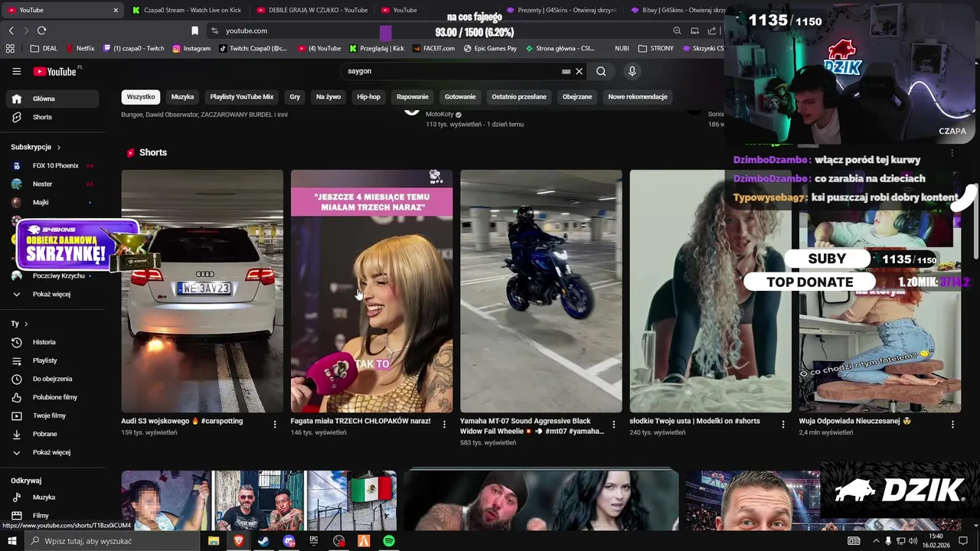The height and width of the screenshot is (551, 980).
Task: Select the Obejrzane filter chip
Action: pos(577,97)
